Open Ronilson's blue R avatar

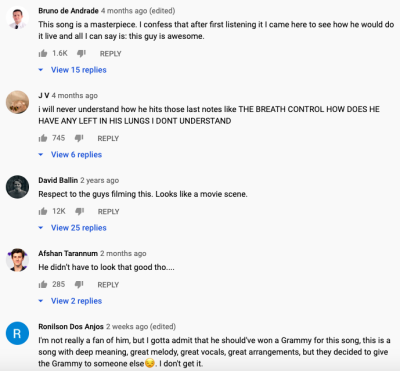coord(17,333)
